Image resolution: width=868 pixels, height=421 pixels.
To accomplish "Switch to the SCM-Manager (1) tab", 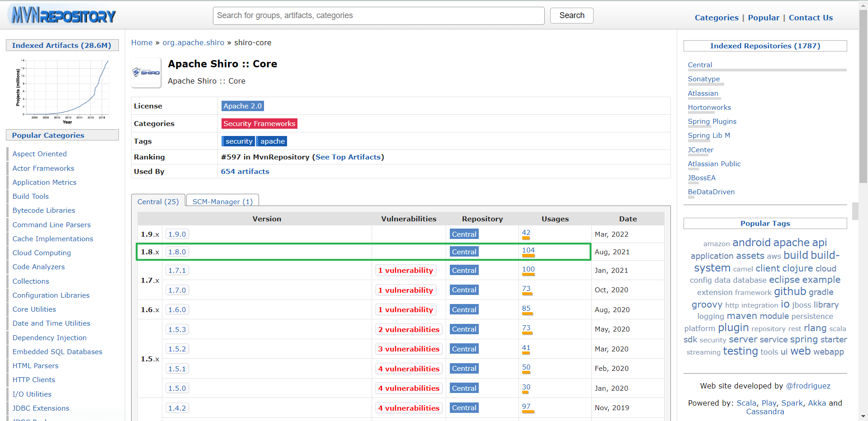I will click(x=222, y=201).
